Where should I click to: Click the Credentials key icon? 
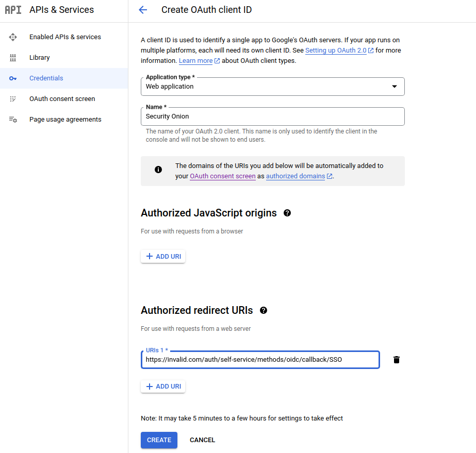13,78
